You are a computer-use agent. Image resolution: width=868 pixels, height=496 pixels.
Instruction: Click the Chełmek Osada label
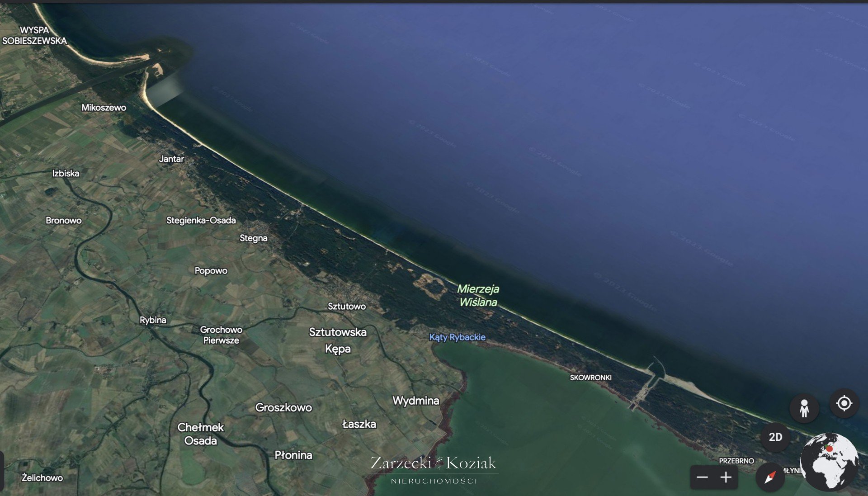pyautogui.click(x=200, y=434)
